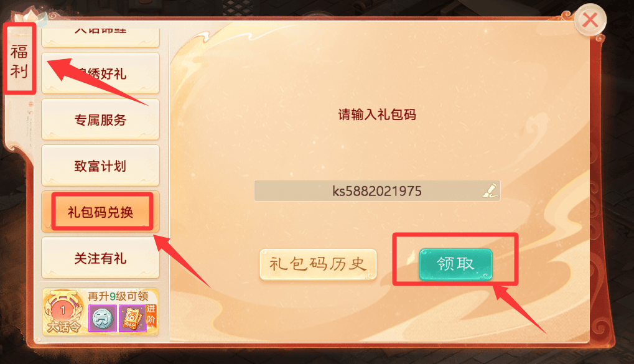The height and width of the screenshot is (364, 634).
Task: Go to the 关注有礼 section
Action: pyautogui.click(x=100, y=258)
